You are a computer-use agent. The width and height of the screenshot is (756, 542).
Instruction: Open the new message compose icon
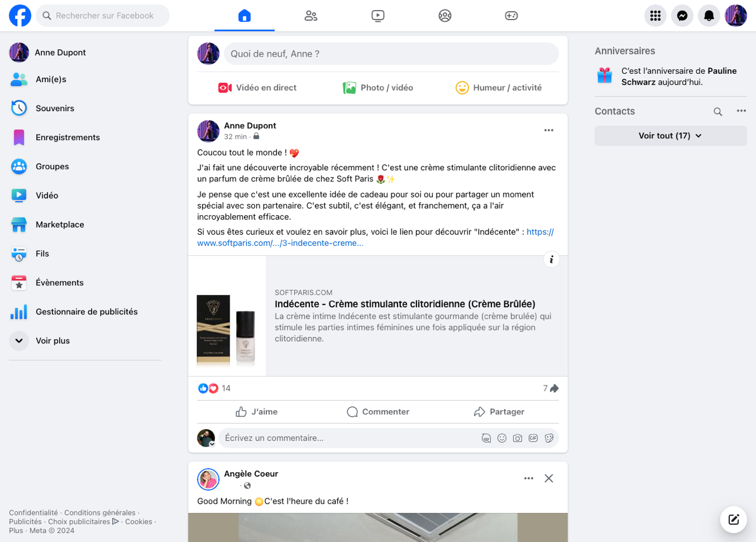(x=734, y=520)
